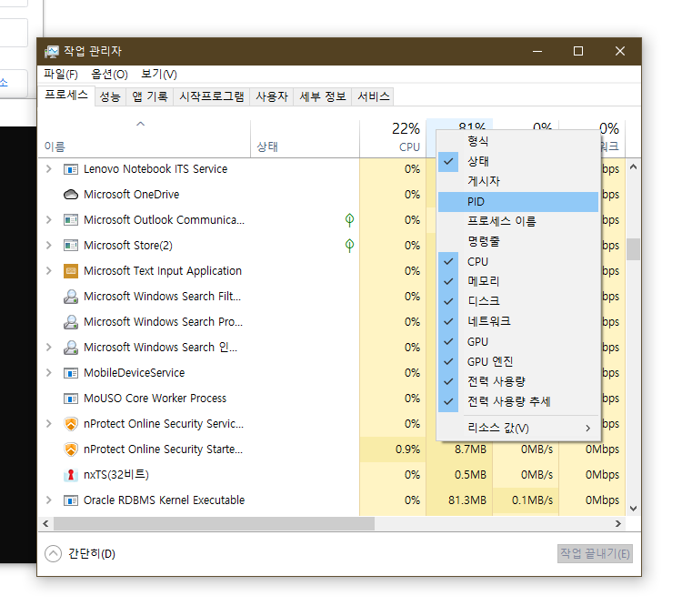Screen dimensions: 692x616
Task: Click the horizontal scrollbar thumb
Action: pos(214,524)
